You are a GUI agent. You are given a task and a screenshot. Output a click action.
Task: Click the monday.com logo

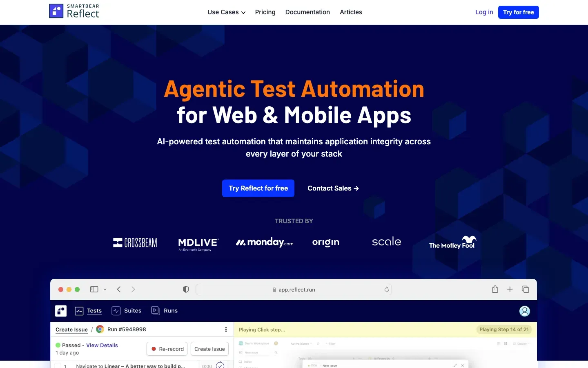(x=265, y=242)
